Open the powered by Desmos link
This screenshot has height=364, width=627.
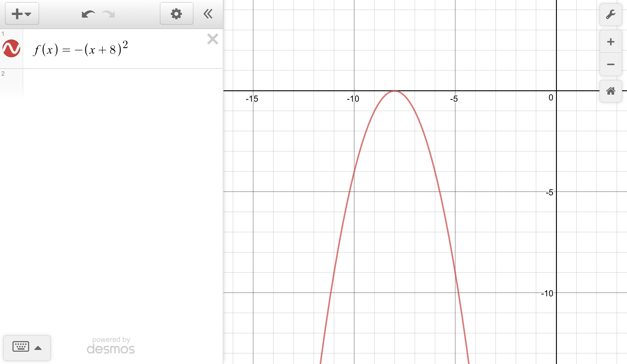point(111,346)
